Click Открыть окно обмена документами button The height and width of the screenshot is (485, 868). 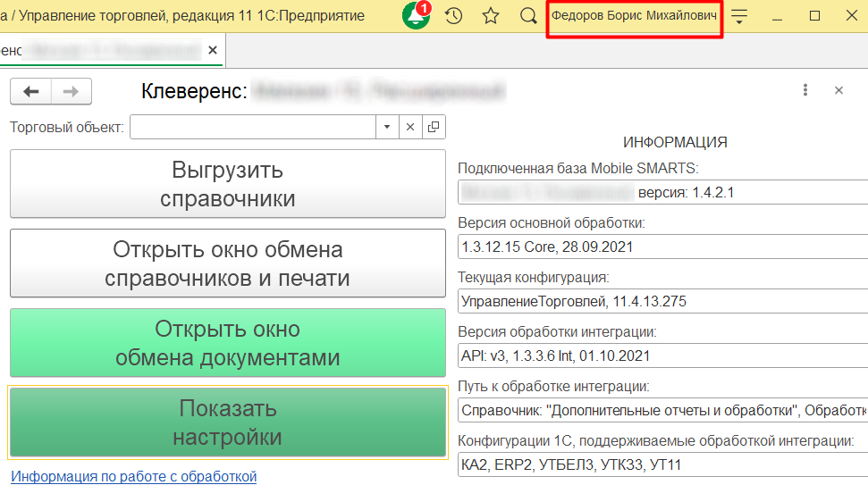(x=228, y=343)
